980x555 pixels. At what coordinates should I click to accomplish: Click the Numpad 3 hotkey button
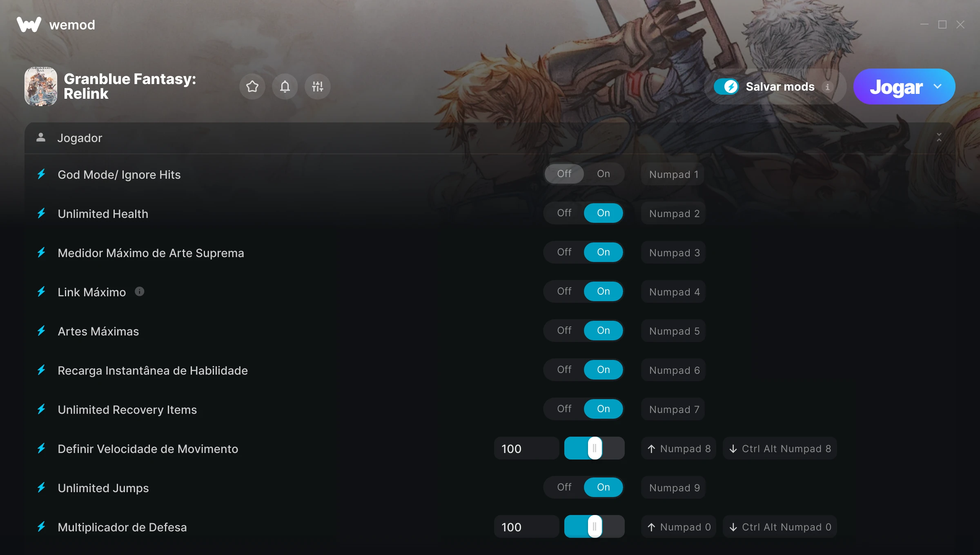click(673, 253)
